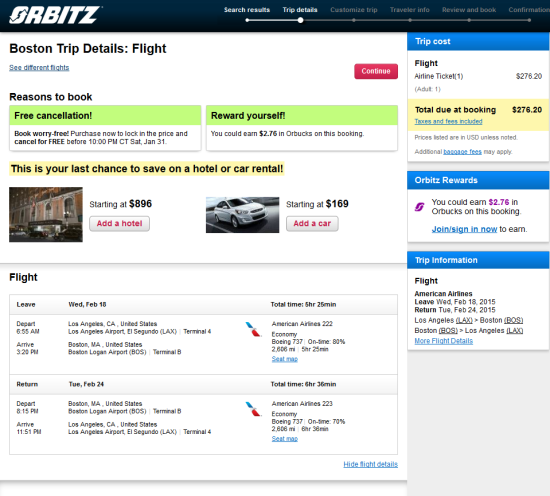Viewport: 550px width, 496px height.
Task: Click the Join/sign in now link
Action: 464,229
